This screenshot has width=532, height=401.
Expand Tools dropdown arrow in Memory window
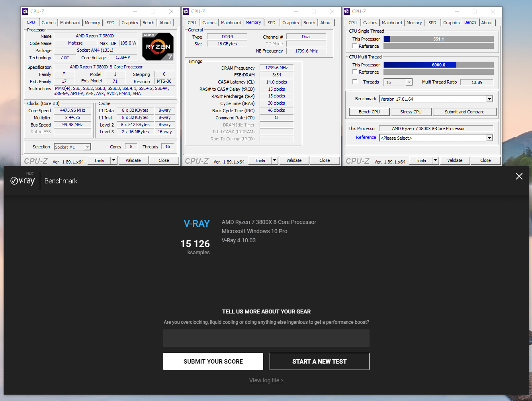pos(274,160)
